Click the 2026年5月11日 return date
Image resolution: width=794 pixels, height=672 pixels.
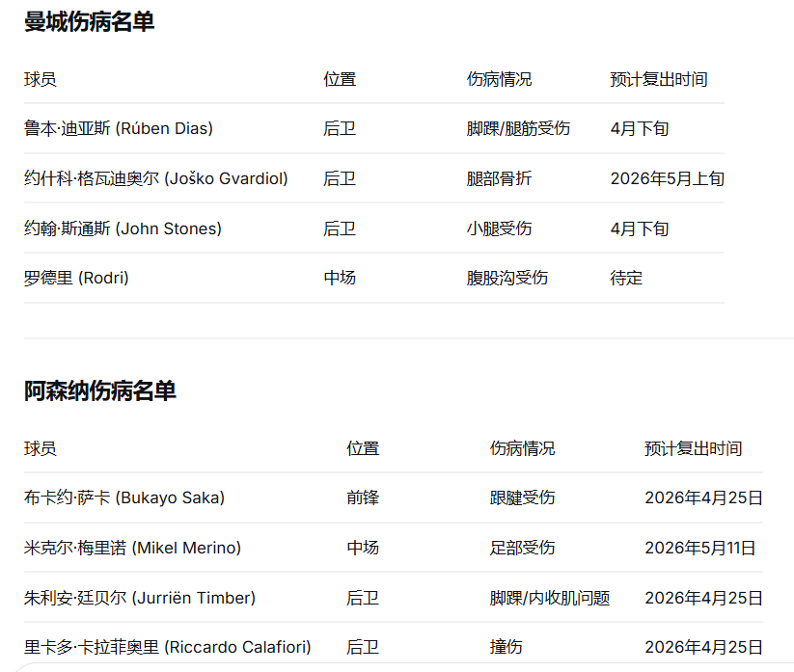pyautogui.click(x=699, y=548)
